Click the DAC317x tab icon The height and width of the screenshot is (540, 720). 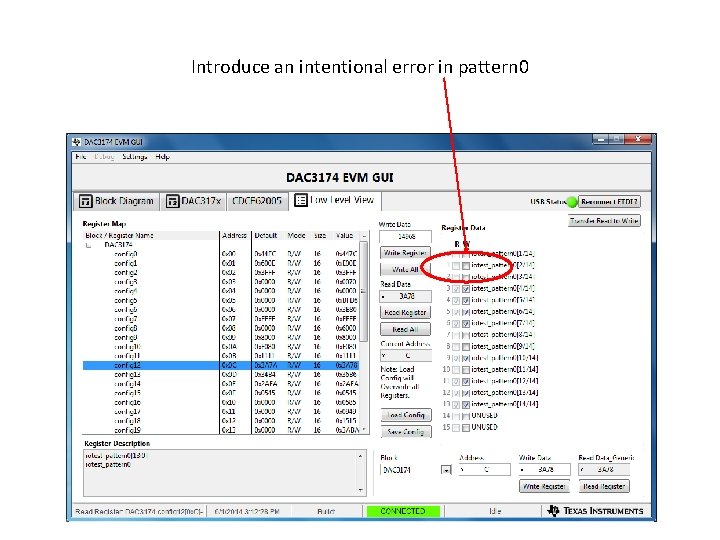[x=172, y=201]
